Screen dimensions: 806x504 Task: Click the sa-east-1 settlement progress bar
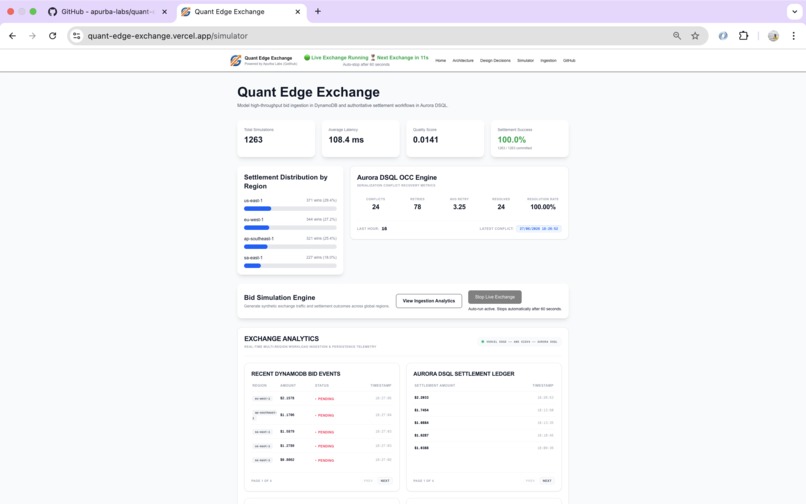point(290,266)
